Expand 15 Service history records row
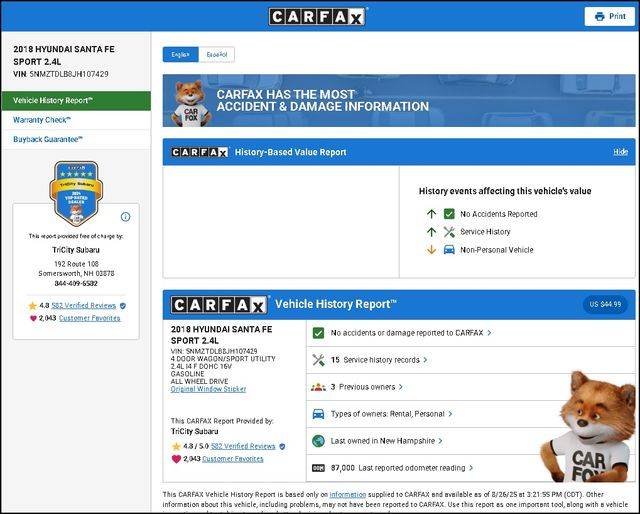The image size is (640, 514). click(x=471, y=360)
